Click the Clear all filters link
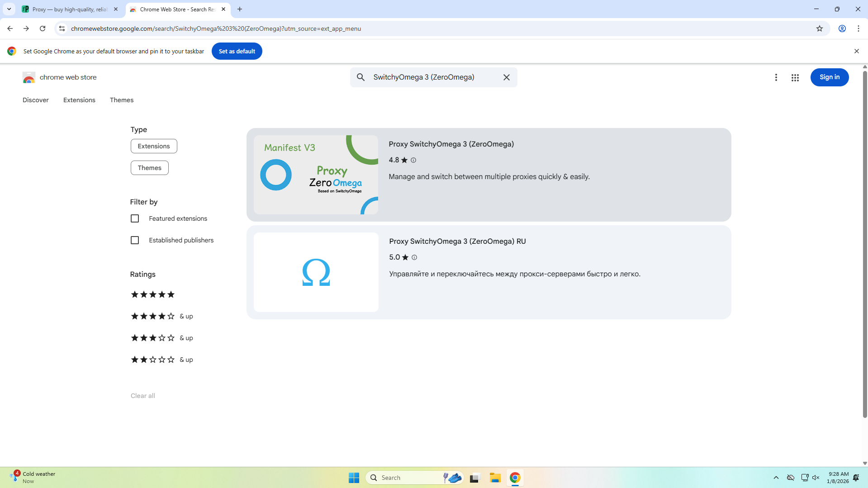Image resolution: width=868 pixels, height=488 pixels. (143, 396)
